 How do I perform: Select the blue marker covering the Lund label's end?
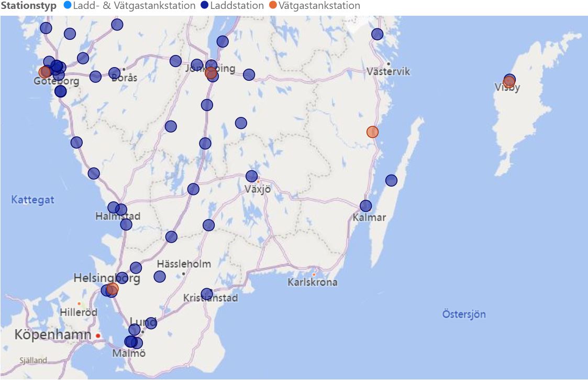coord(151,323)
